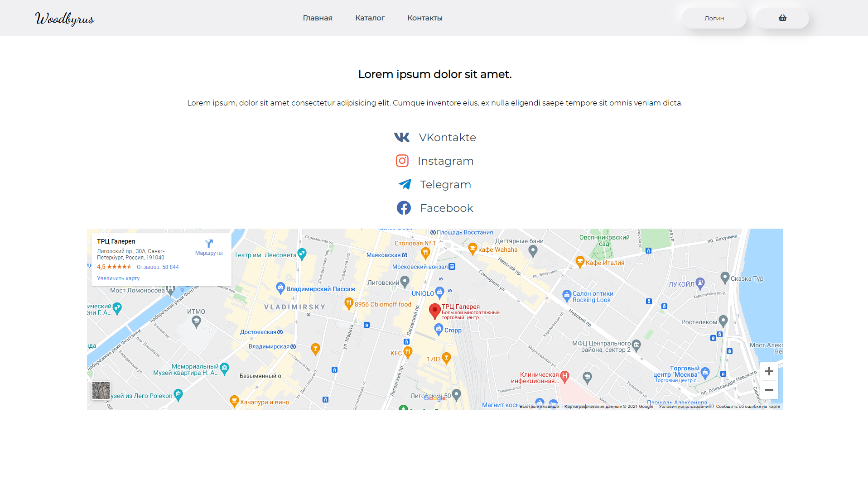
Task: Click the Владимирский Пассаж marker
Action: [280, 288]
